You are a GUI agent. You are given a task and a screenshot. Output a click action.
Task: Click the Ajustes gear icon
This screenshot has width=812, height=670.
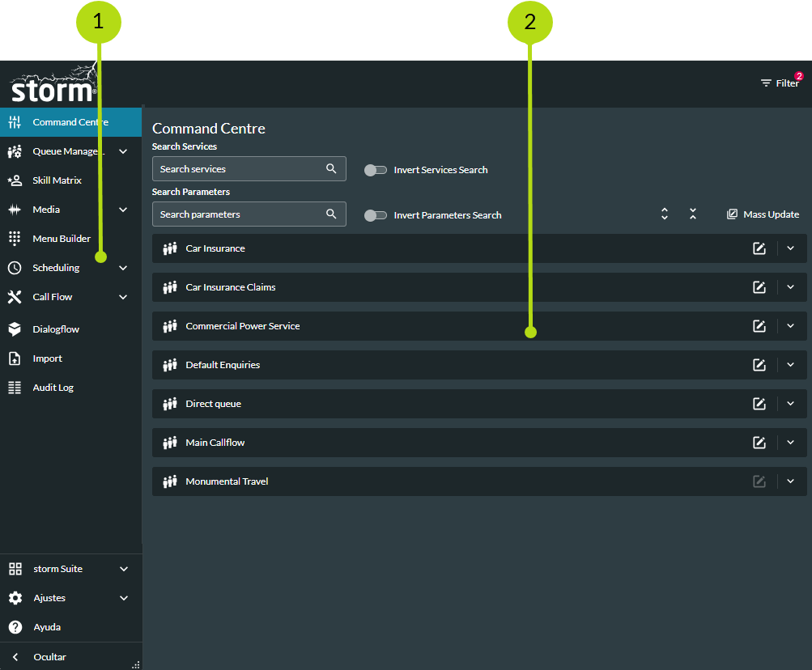(15, 597)
